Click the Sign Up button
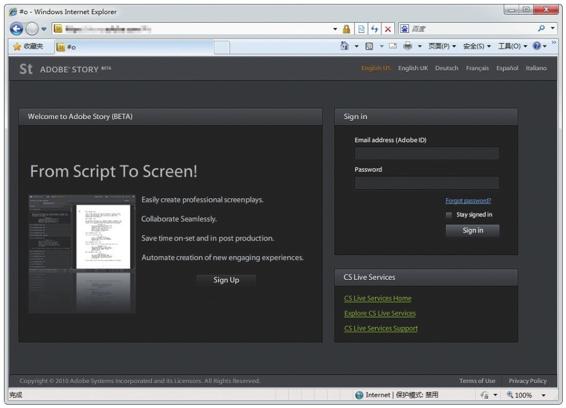Screen dimensions: 566x408 pos(226,280)
